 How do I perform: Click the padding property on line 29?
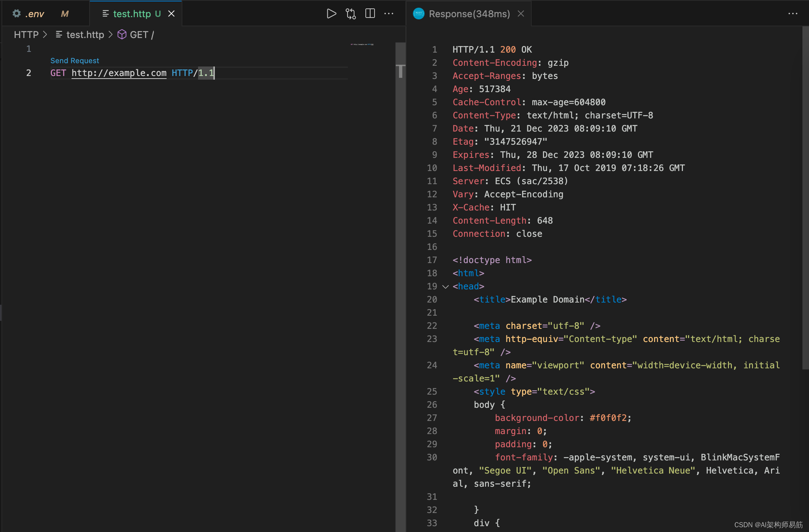[x=513, y=444]
